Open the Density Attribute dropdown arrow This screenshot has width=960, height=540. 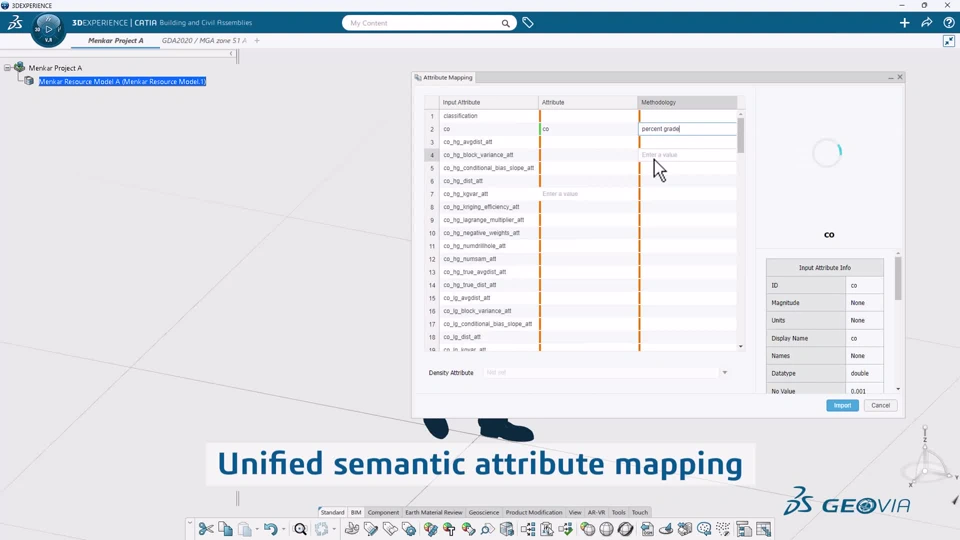click(724, 372)
